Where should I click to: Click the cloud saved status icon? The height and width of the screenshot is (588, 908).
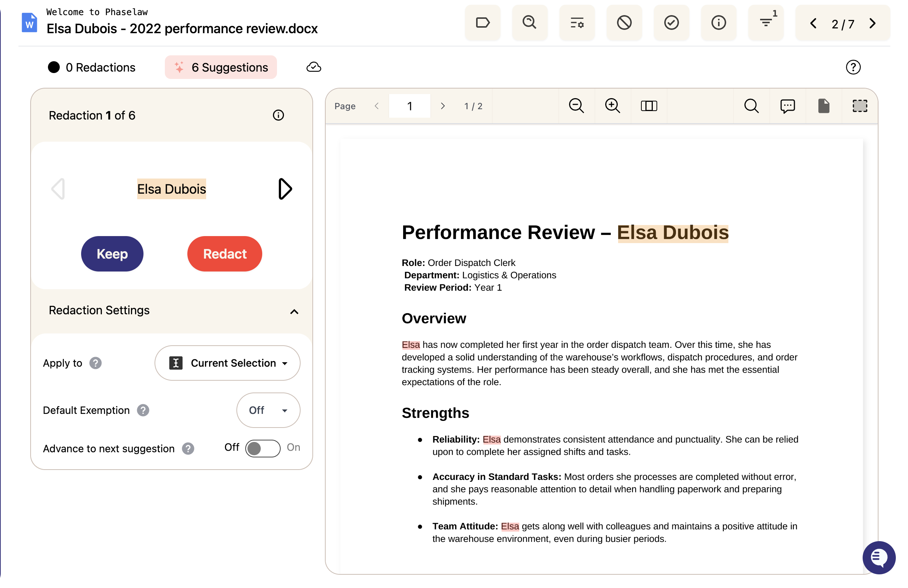[x=313, y=67]
